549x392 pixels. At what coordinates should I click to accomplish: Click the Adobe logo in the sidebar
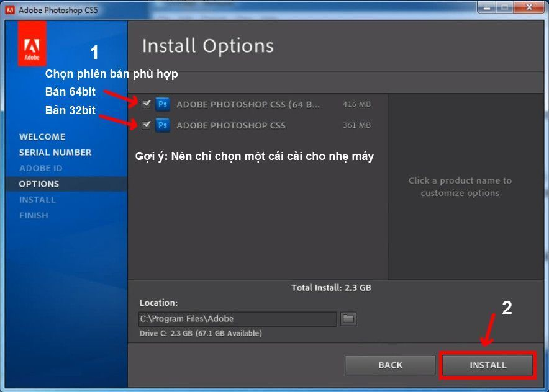click(x=32, y=43)
